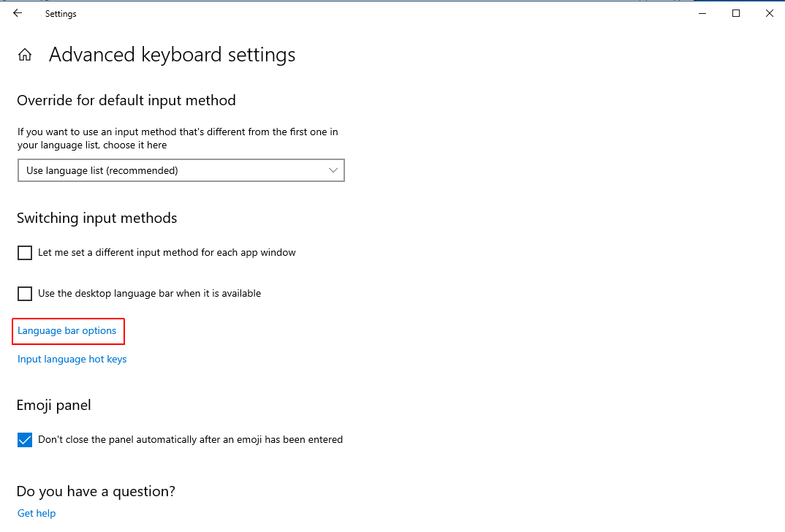Maximize the Settings window

736,13
